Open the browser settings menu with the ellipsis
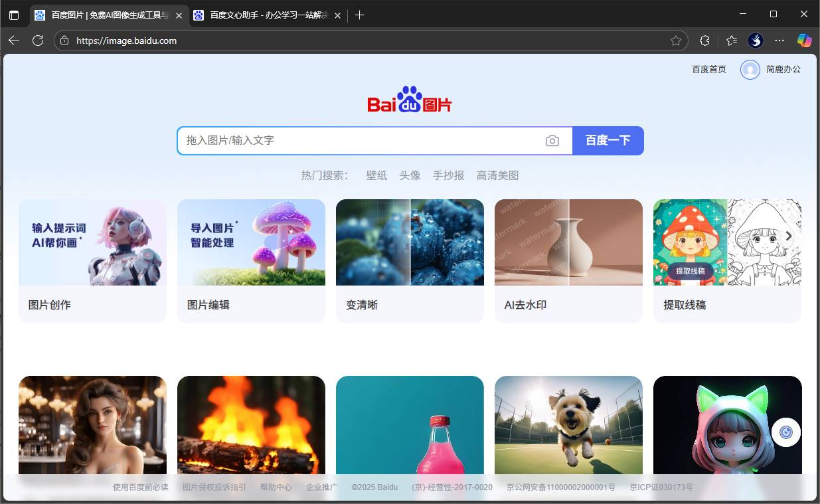Screen dimensions: 820x504 coord(779,41)
